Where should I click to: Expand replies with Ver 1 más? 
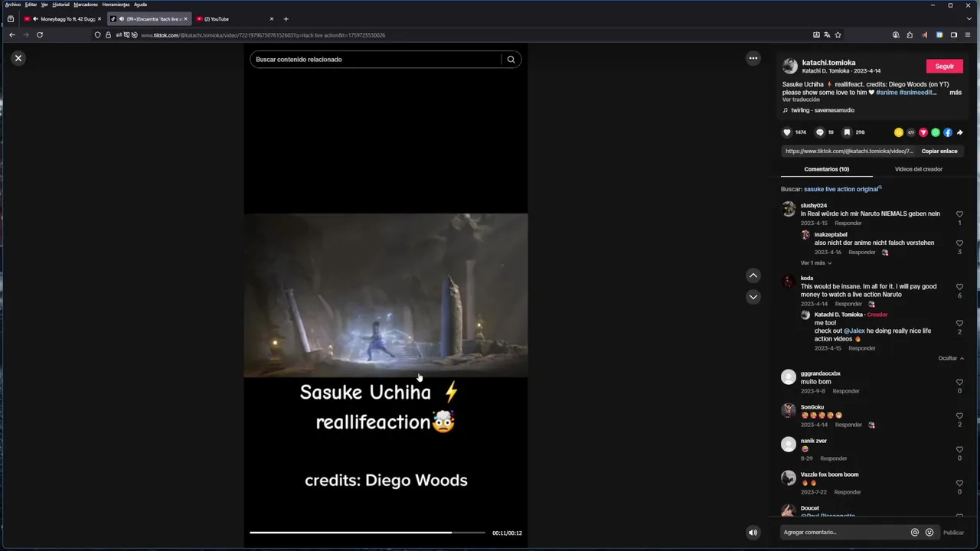(815, 263)
